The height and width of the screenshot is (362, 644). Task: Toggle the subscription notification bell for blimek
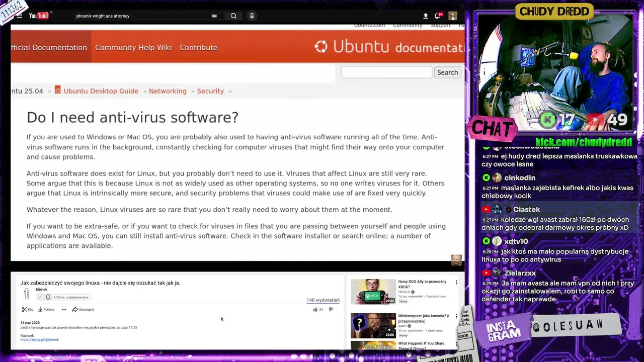click(48, 297)
